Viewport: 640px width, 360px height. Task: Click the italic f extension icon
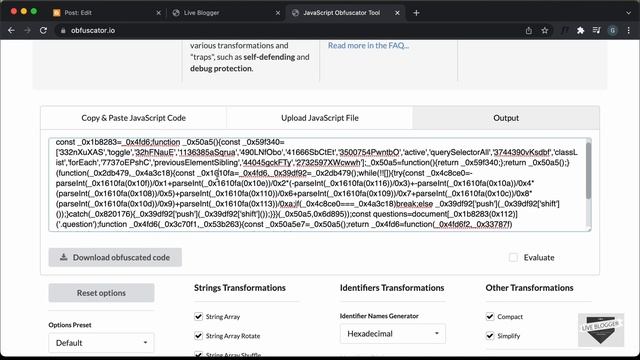564,31
